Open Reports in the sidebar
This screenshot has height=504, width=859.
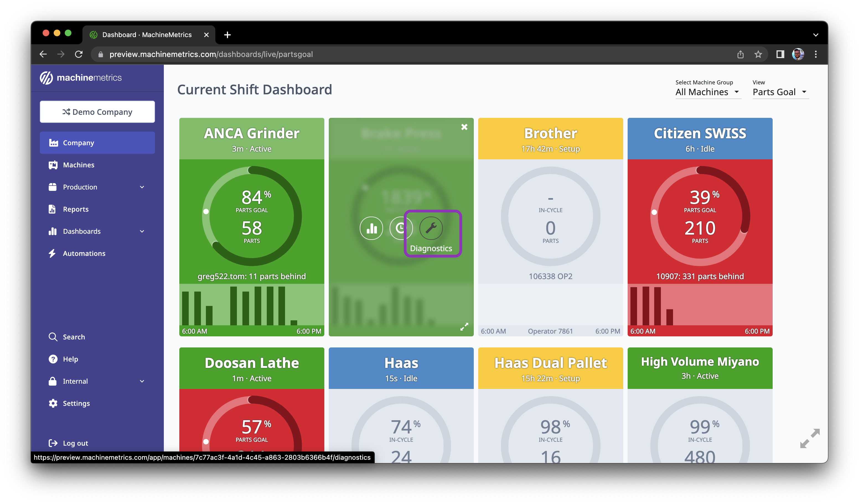tap(97, 209)
